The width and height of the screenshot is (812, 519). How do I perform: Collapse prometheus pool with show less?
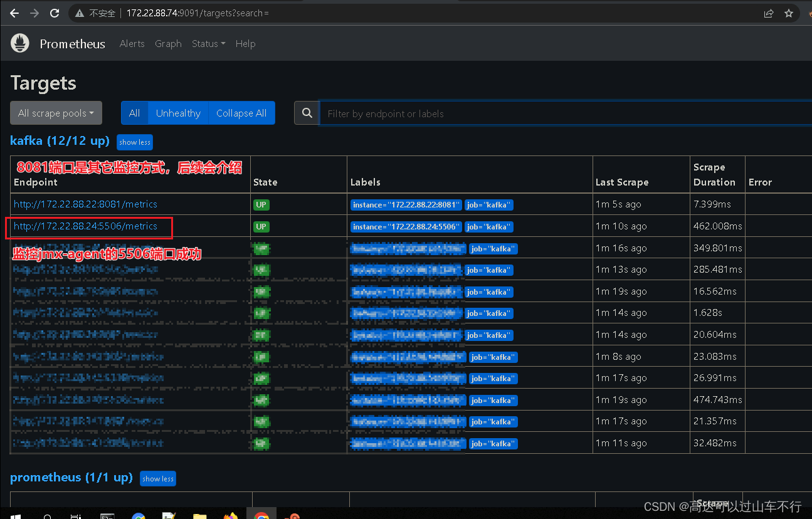click(158, 479)
